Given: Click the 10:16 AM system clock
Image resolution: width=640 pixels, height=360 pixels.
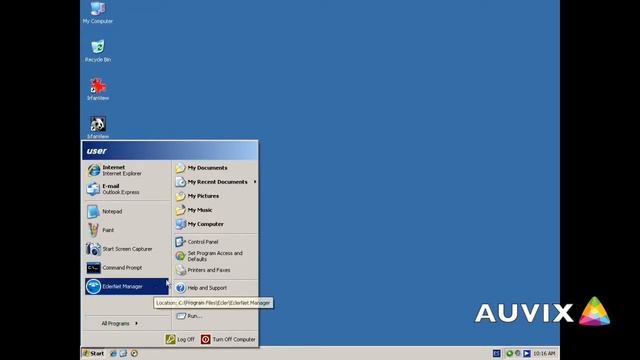Looking at the screenshot, I should coord(544,353).
